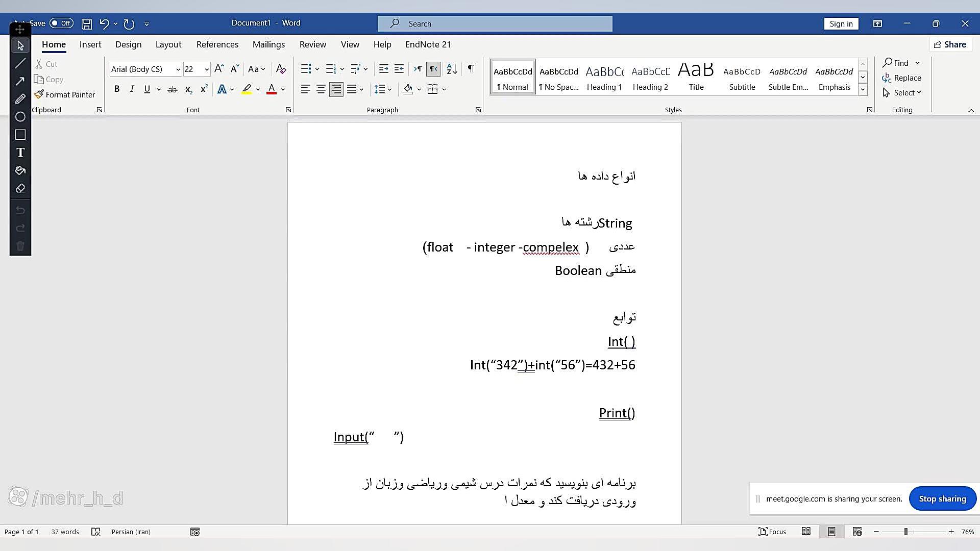Click the Sign in button

[841, 23]
